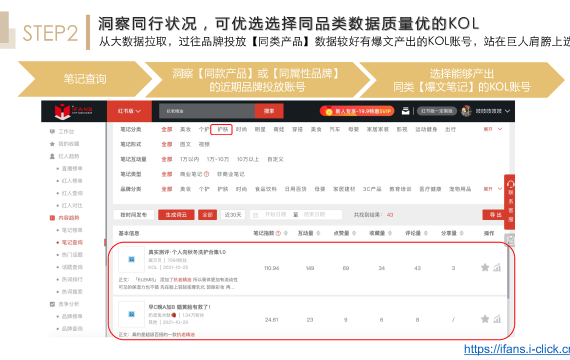Sort by the 互动量 column arrows
The height and width of the screenshot is (360, 570).
pyautogui.click(x=318, y=233)
